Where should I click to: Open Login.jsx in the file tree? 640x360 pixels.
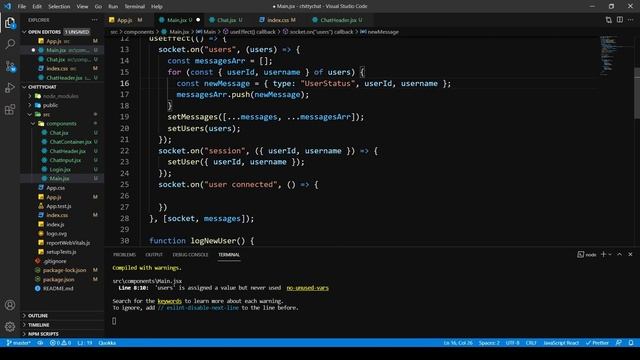(62, 169)
